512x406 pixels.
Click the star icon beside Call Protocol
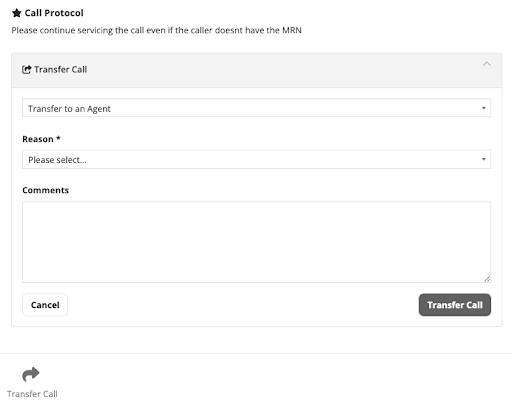(17, 13)
